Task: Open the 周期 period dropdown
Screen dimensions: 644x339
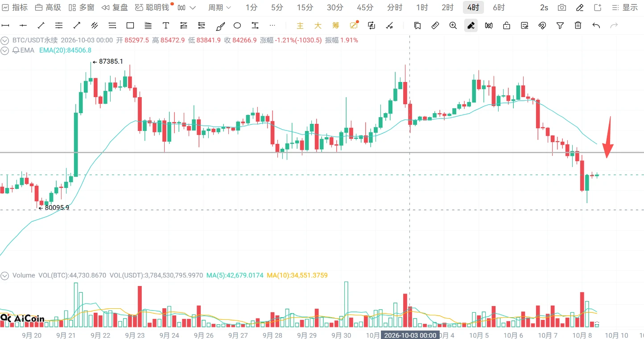Action: point(220,8)
